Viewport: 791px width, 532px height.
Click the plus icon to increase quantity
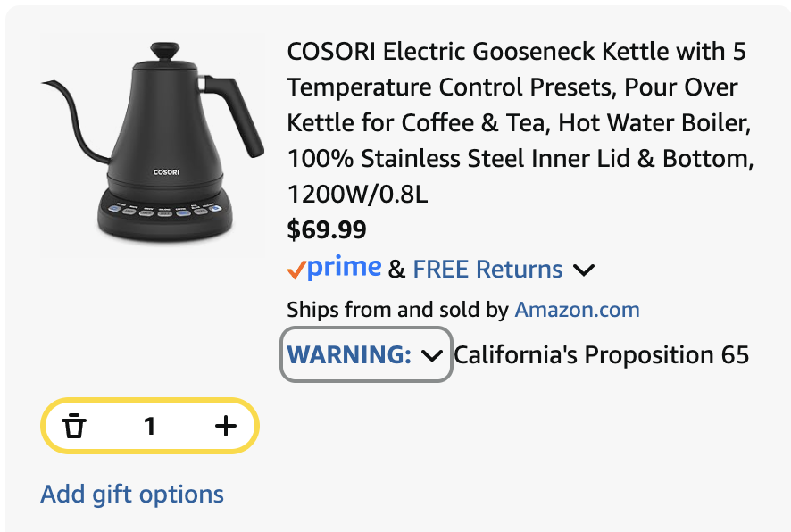point(224,426)
